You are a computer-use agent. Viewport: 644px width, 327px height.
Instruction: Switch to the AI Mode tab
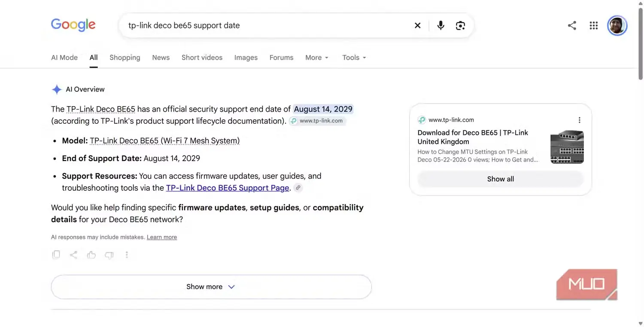(x=64, y=58)
